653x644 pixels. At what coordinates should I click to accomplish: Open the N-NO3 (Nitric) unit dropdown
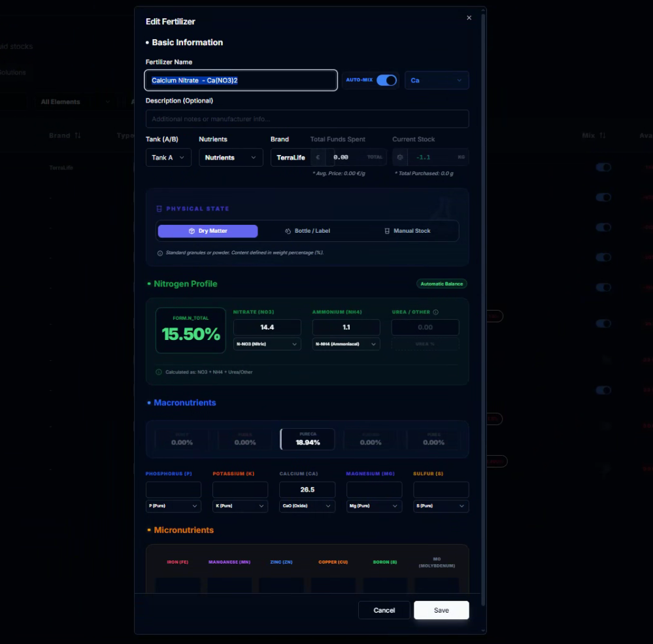tap(267, 344)
